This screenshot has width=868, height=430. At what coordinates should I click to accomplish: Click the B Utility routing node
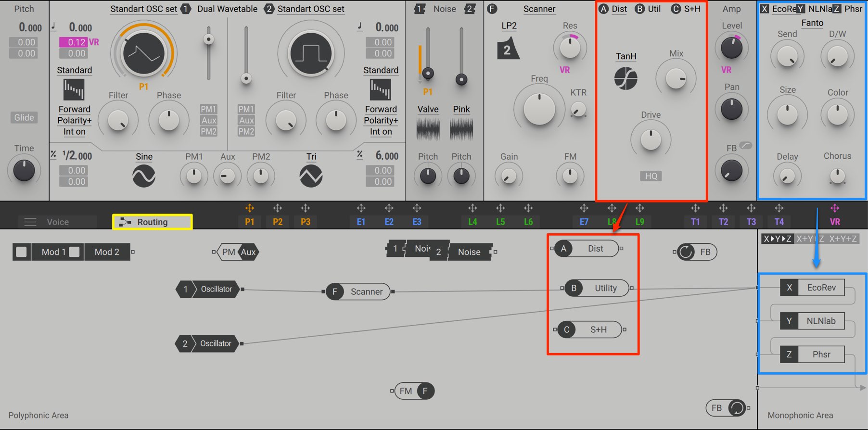click(597, 288)
